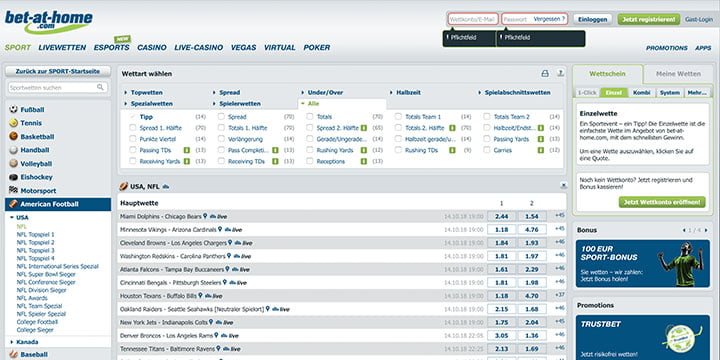Click the green info badge beside Passing TDs
Image resolution: width=720 pixels, height=360 pixels.
coord(187,150)
